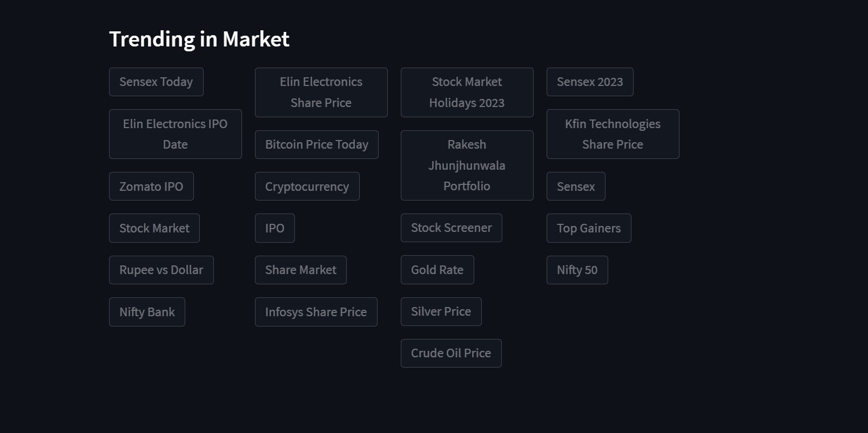Screen dimensions: 868x433
Task: Select the Rupee vs Dollar tag
Action: [161, 270]
